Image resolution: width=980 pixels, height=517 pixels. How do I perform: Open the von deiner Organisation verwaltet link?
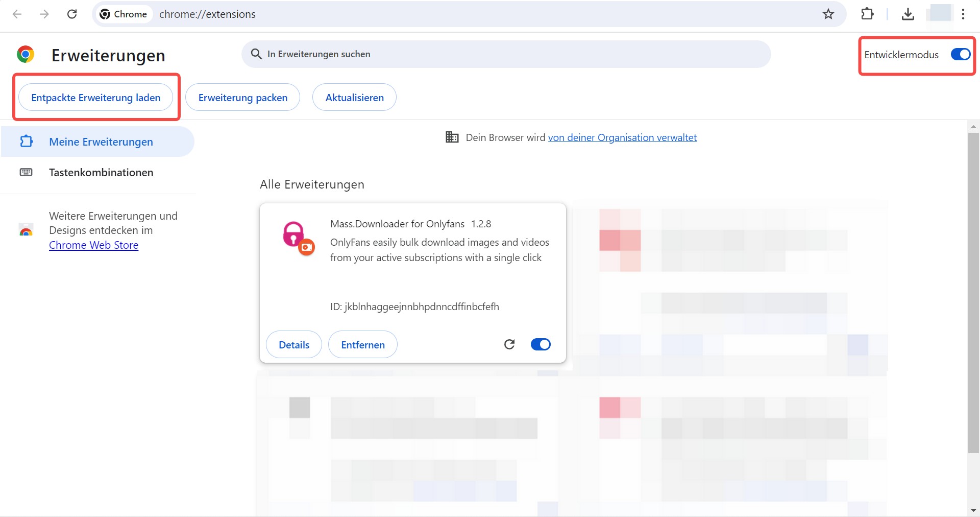622,137
